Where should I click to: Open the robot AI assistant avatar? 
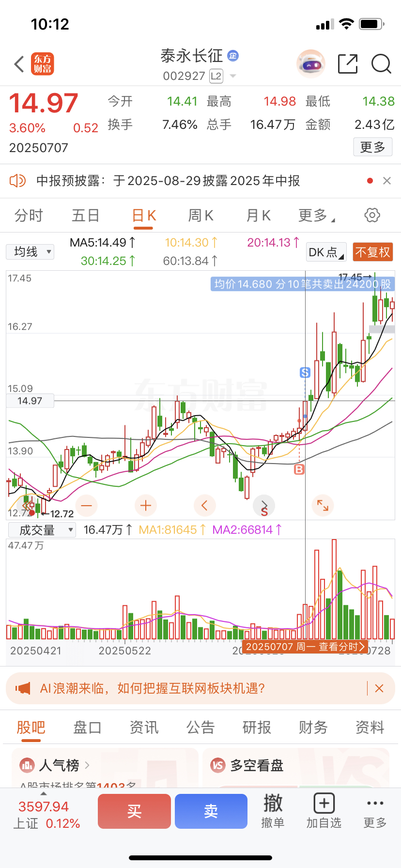[x=310, y=63]
